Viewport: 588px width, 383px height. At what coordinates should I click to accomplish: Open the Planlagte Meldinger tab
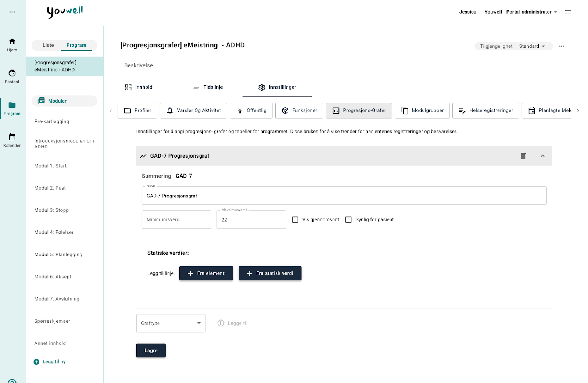click(547, 111)
